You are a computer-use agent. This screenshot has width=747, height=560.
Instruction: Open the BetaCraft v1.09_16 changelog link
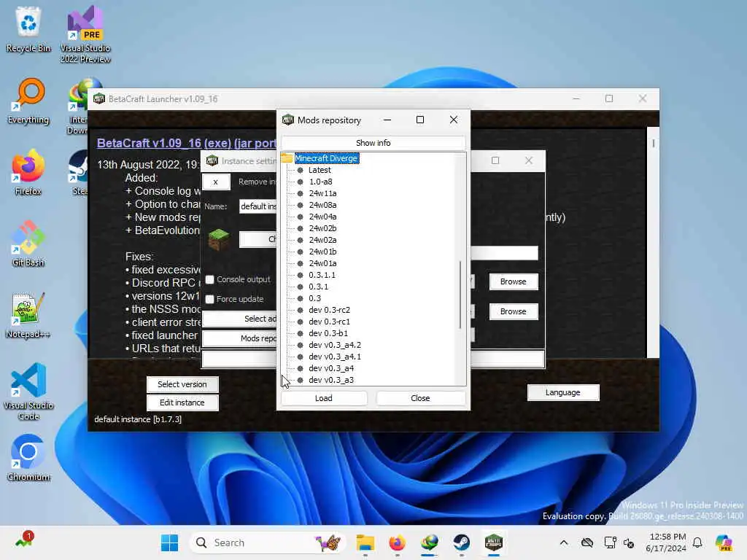coord(186,143)
